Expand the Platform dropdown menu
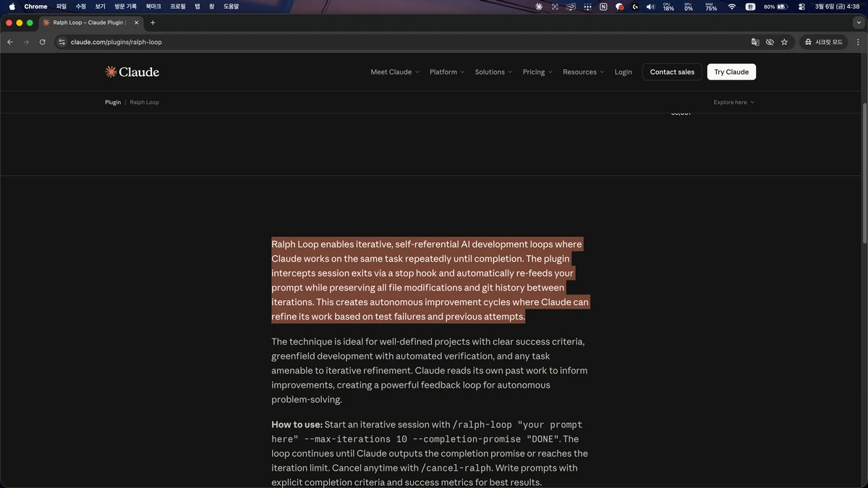Screen dimensions: 868x488 point(447,72)
